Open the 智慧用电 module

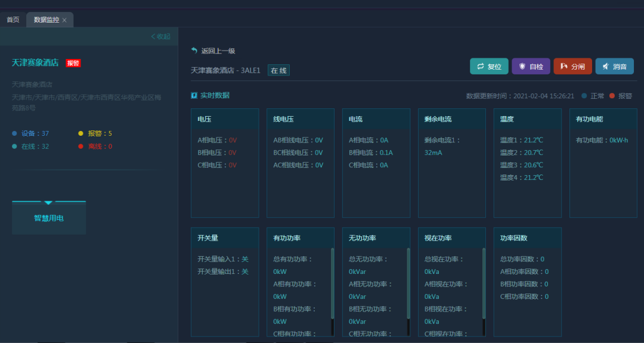(49, 219)
